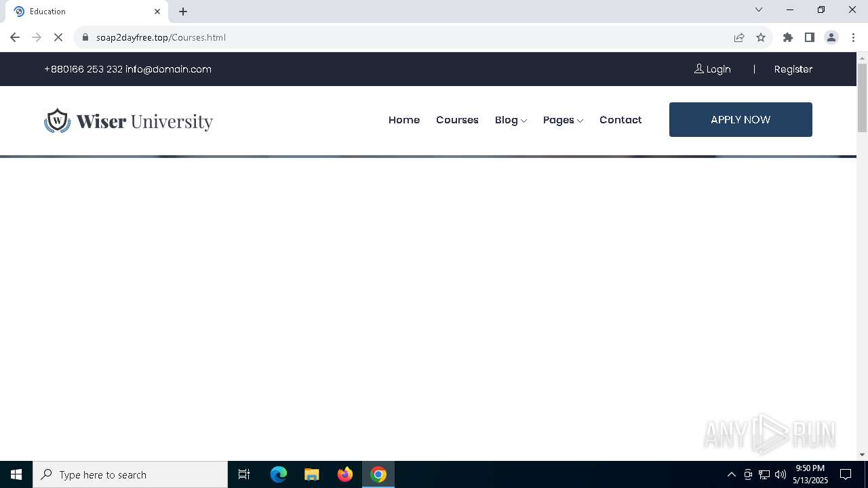Open the tab search chevron
868x488 pixels.
click(759, 9)
